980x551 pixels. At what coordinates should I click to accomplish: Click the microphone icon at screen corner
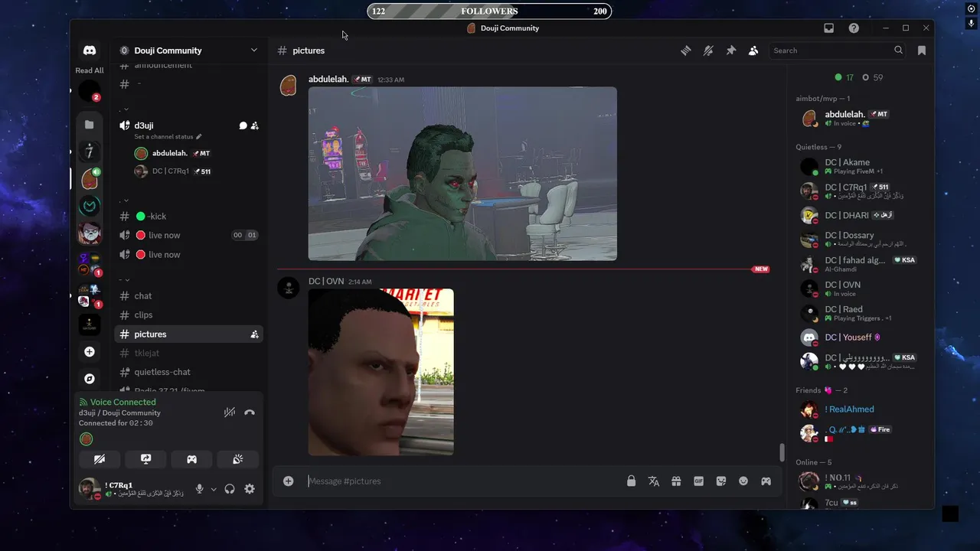click(971, 24)
